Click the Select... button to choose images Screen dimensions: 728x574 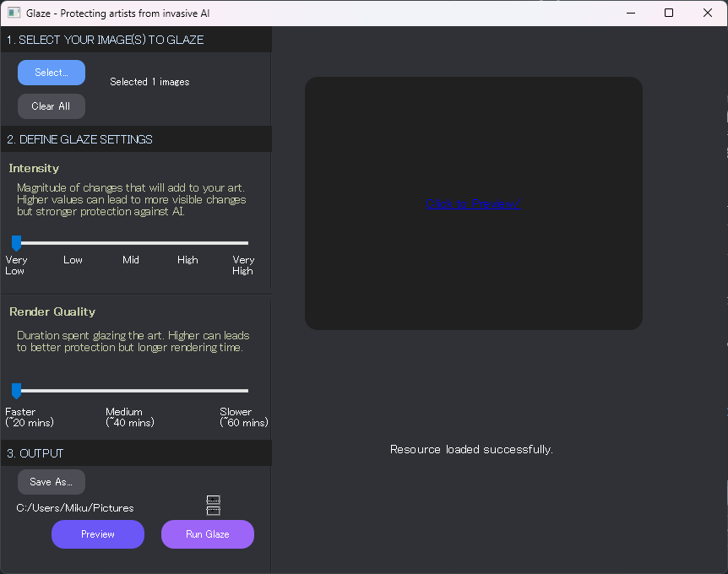coord(52,73)
